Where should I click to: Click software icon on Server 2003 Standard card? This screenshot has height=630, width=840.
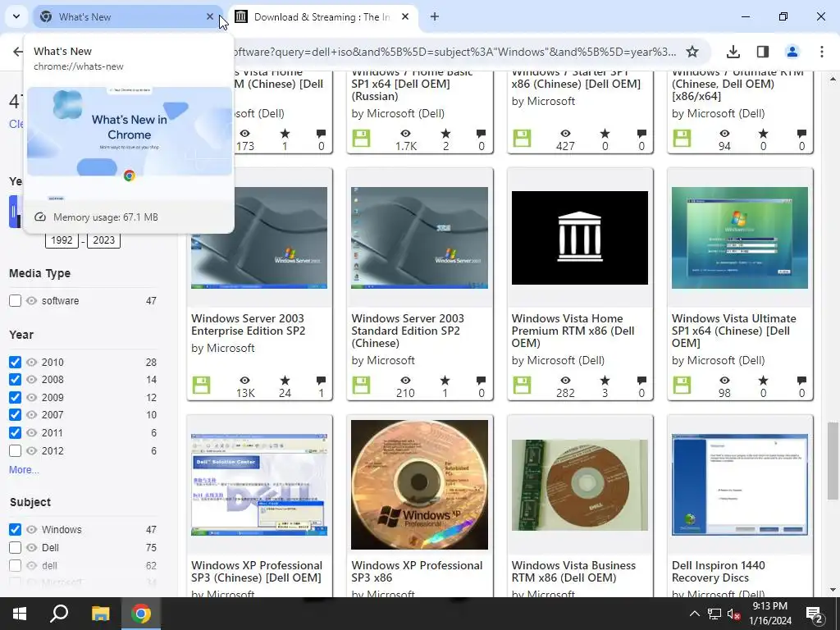362,386
